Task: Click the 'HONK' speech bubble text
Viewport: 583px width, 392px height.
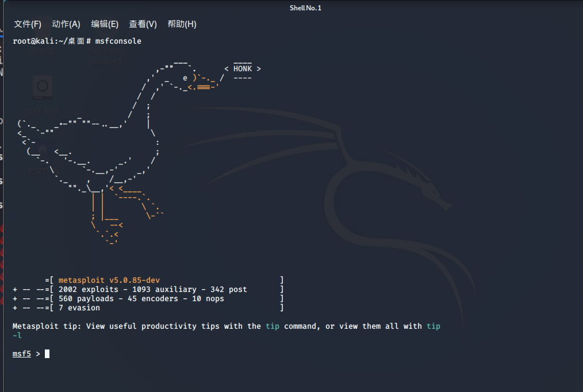Action: pyautogui.click(x=243, y=69)
